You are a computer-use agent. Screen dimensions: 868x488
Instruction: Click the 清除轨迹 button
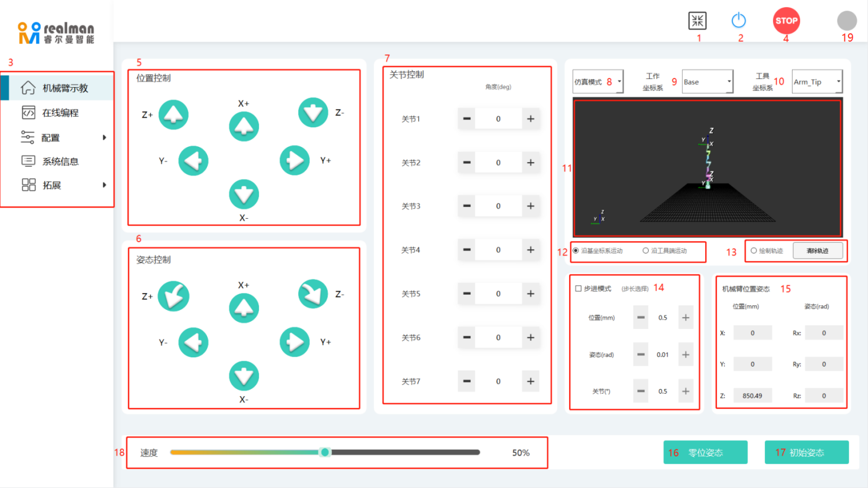[x=817, y=250]
